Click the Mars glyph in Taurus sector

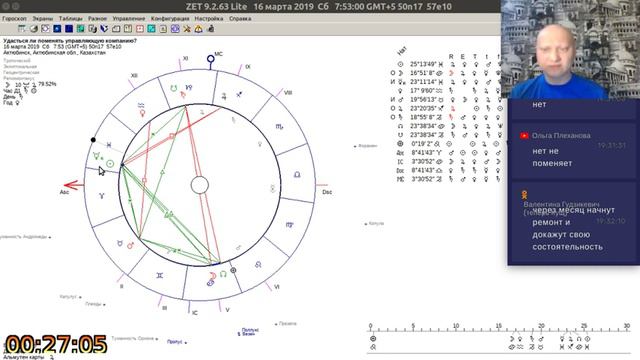(x=130, y=245)
